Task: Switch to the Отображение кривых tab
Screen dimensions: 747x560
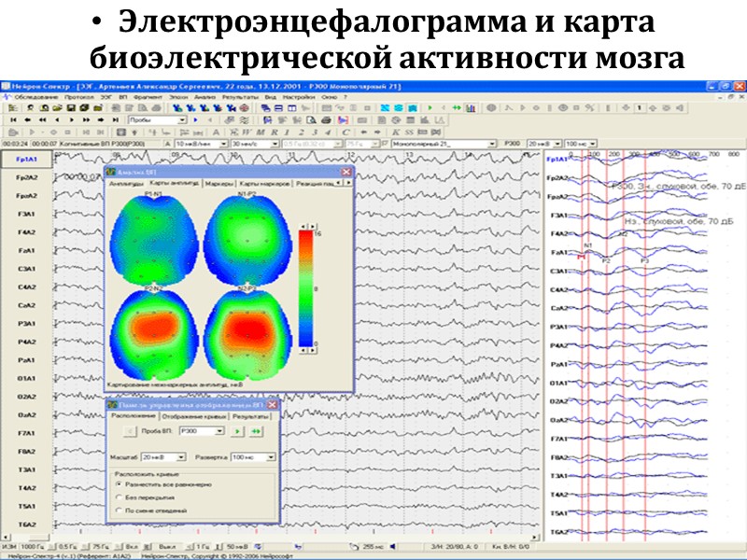Action: click(194, 416)
